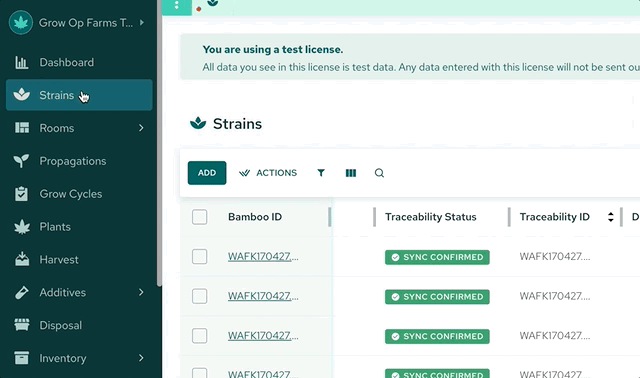Click the double-check icon beside ACTIONS
This screenshot has height=378, width=640.
[244, 173]
